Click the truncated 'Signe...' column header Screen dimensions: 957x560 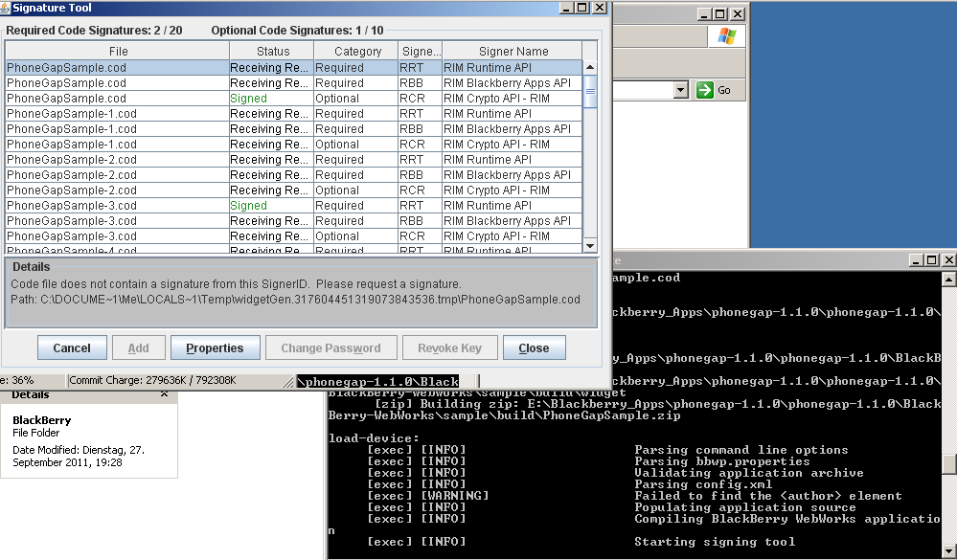420,52
